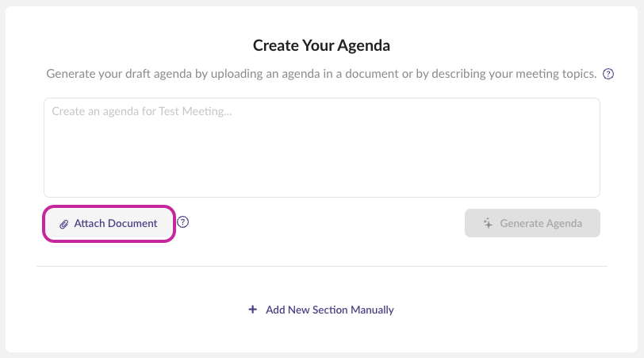Open the help tooltip next to Attach Document
Image resolution: width=644 pixels, height=358 pixels.
[x=182, y=222]
